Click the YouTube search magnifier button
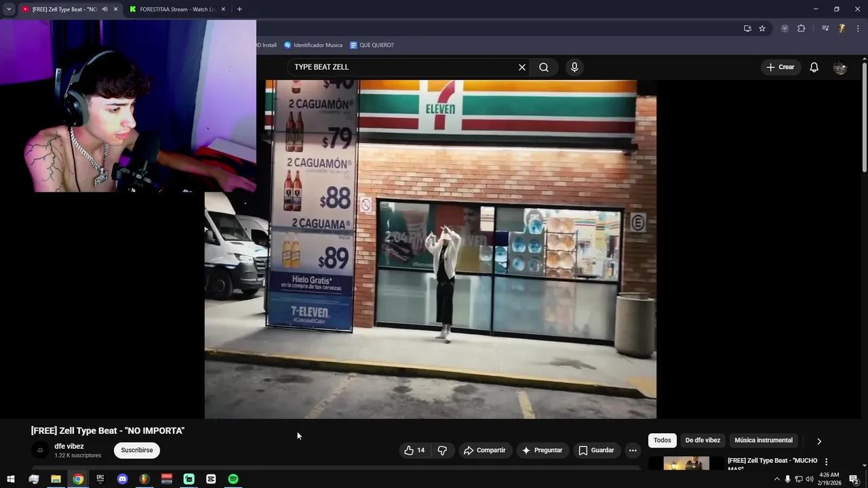Viewport: 868px width, 488px height. point(544,67)
